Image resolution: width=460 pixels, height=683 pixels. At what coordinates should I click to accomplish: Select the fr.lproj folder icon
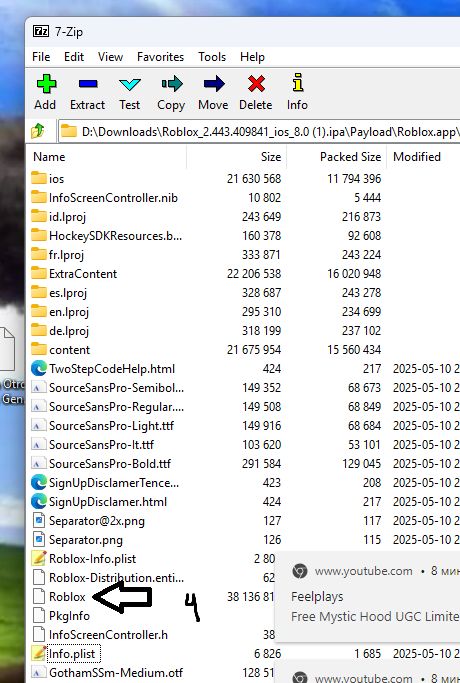(x=39, y=254)
